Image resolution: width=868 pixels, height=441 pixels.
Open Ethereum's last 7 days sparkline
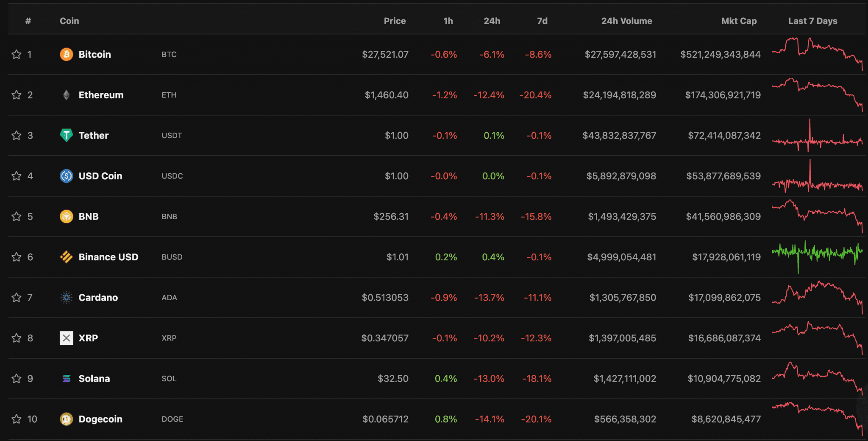817,93
